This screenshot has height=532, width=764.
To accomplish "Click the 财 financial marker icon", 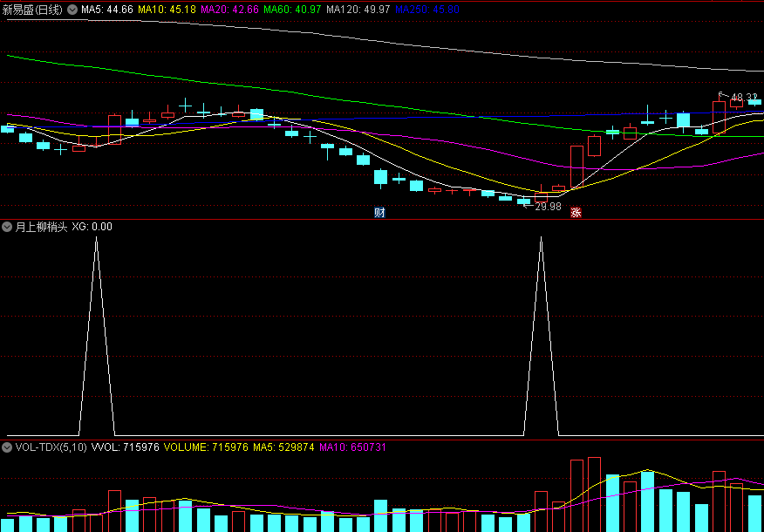I will 379,213.
